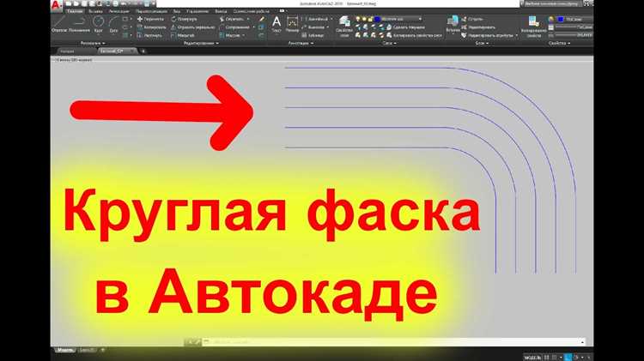Click the Копировать (Copy) tool
The width and height of the screenshot is (644, 361).
point(151,27)
